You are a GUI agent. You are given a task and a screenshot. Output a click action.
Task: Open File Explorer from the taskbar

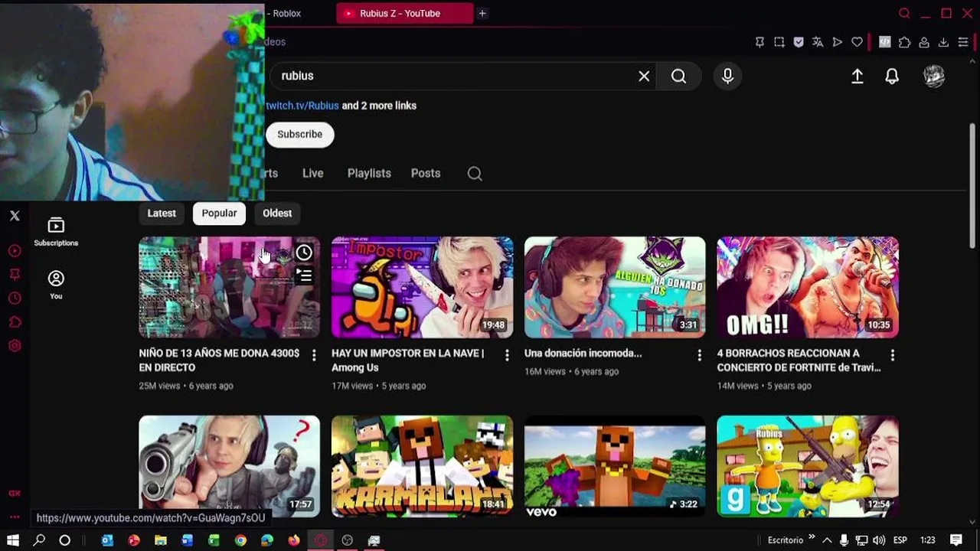point(161,540)
